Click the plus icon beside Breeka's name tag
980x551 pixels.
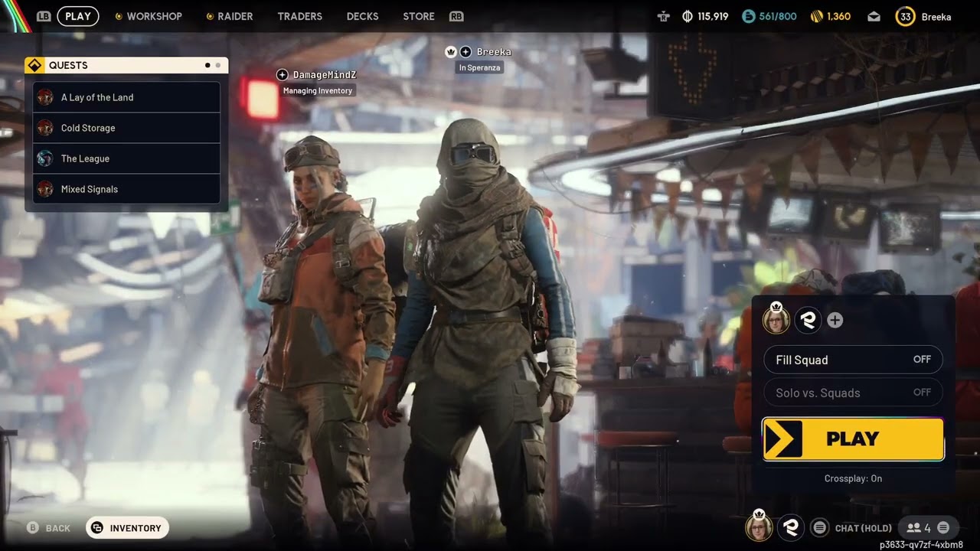pyautogui.click(x=465, y=51)
